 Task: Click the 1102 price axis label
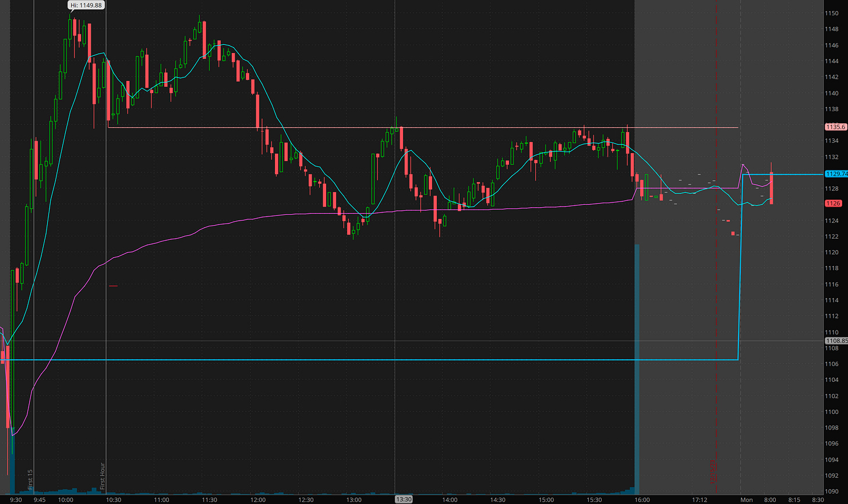(831, 396)
